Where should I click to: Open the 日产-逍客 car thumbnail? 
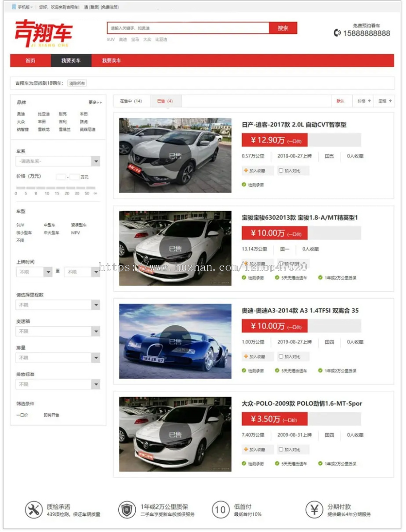[175, 155]
